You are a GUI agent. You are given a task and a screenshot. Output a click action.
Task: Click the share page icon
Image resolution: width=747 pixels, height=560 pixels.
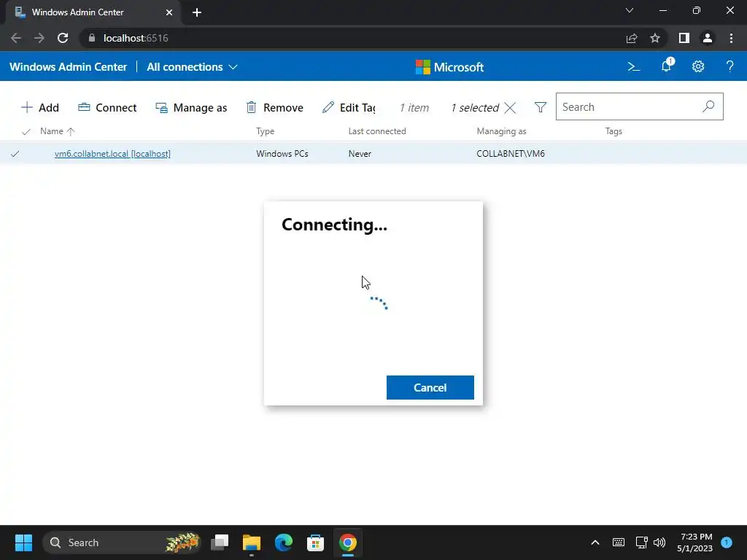[632, 38]
